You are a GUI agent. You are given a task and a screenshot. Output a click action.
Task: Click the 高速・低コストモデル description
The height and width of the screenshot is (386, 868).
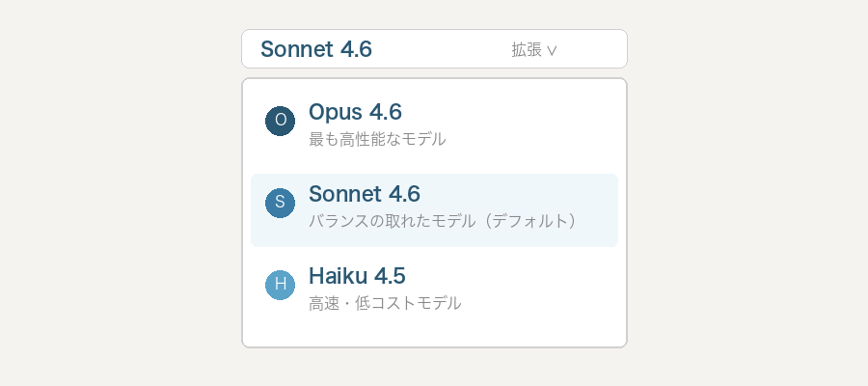tap(385, 303)
